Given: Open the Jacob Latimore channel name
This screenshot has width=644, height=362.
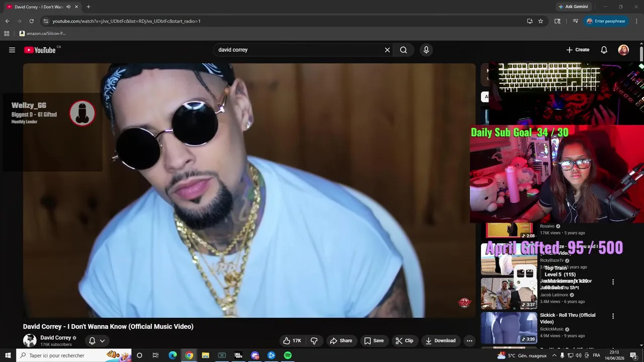Looking at the screenshot, I should pos(554,295).
